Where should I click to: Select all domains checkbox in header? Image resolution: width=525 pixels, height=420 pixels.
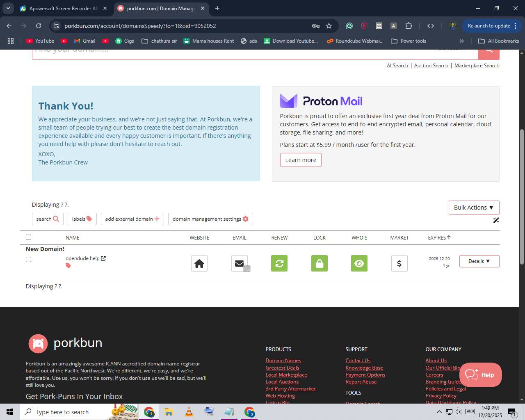click(28, 237)
